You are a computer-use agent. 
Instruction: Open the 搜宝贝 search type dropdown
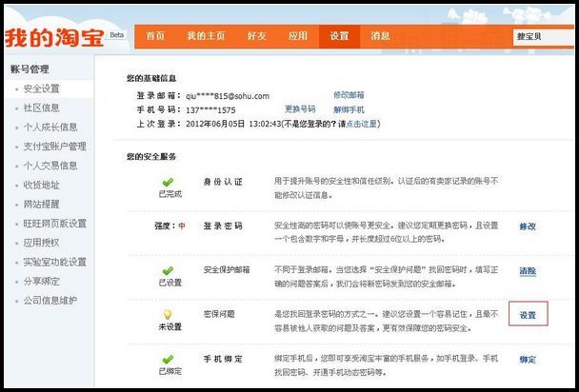(x=545, y=36)
